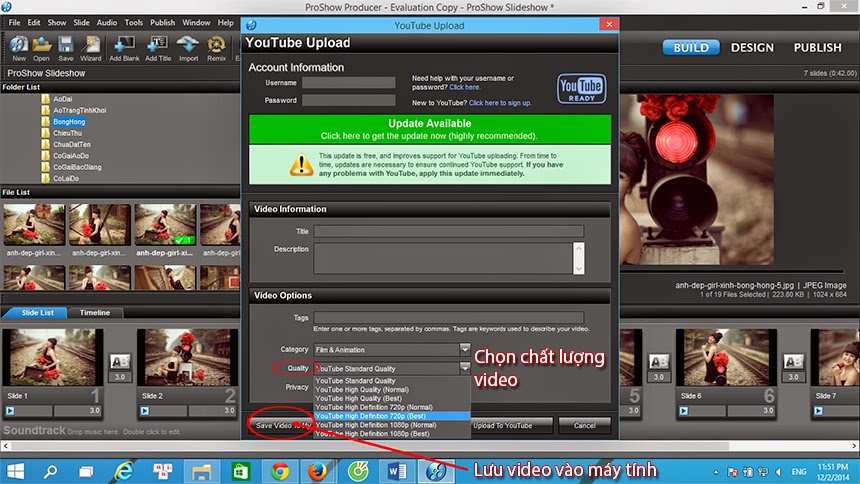The height and width of the screenshot is (484, 860).
Task: Click the video Title field
Action: [449, 232]
